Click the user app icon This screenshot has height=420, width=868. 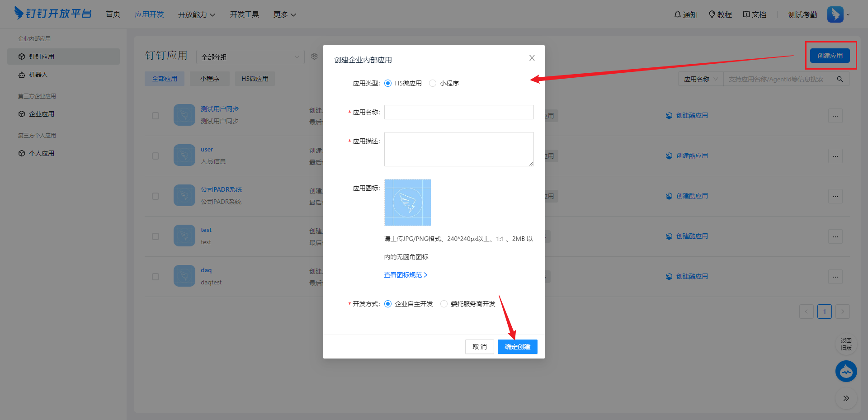point(184,155)
